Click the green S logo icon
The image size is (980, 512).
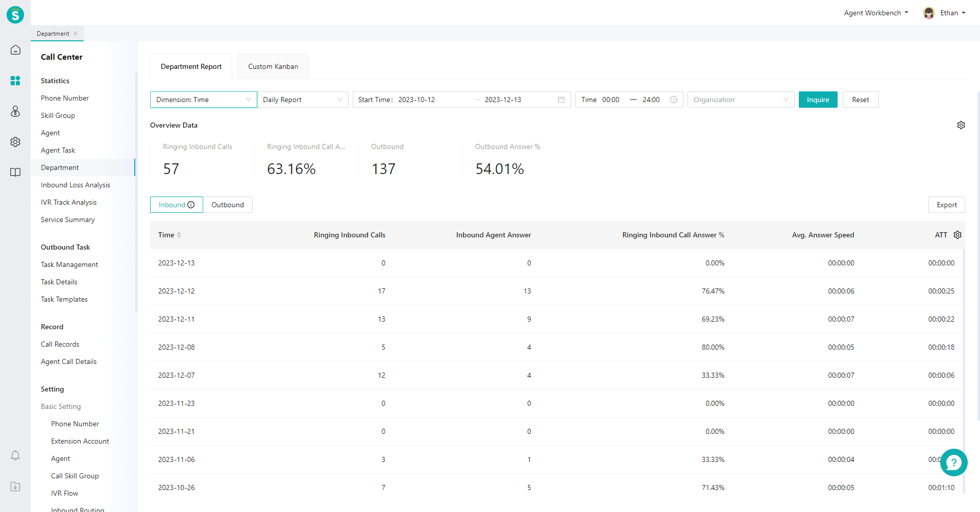[x=15, y=15]
